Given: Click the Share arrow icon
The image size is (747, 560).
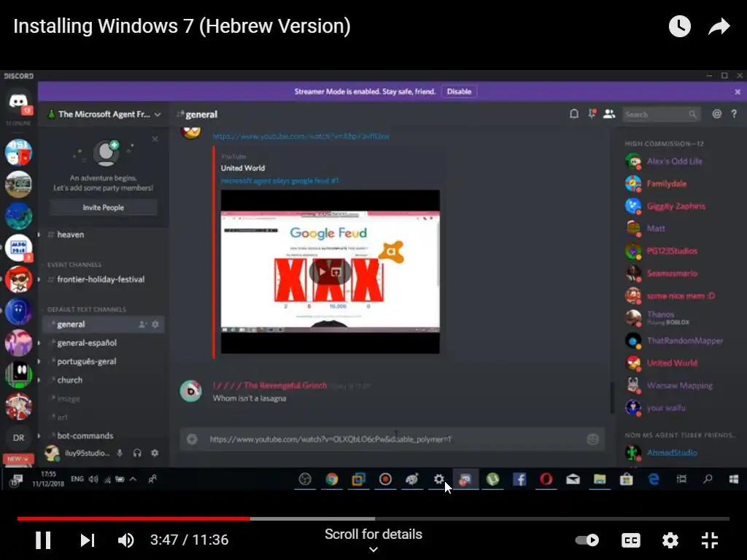Looking at the screenshot, I should (x=719, y=26).
